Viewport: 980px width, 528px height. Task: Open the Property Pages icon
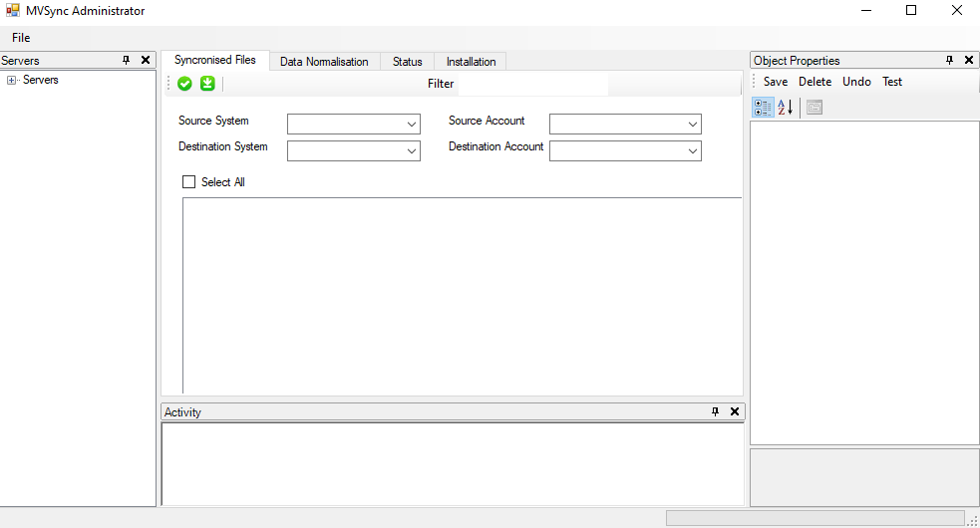click(815, 108)
